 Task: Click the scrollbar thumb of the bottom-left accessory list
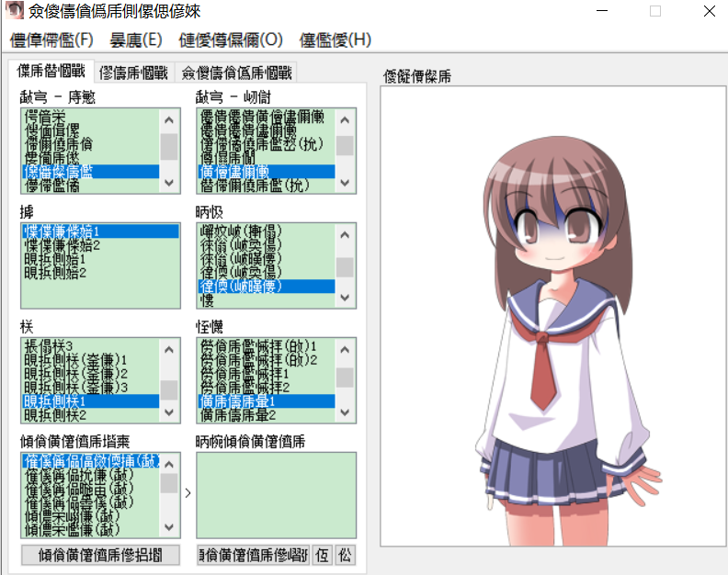pos(169,483)
